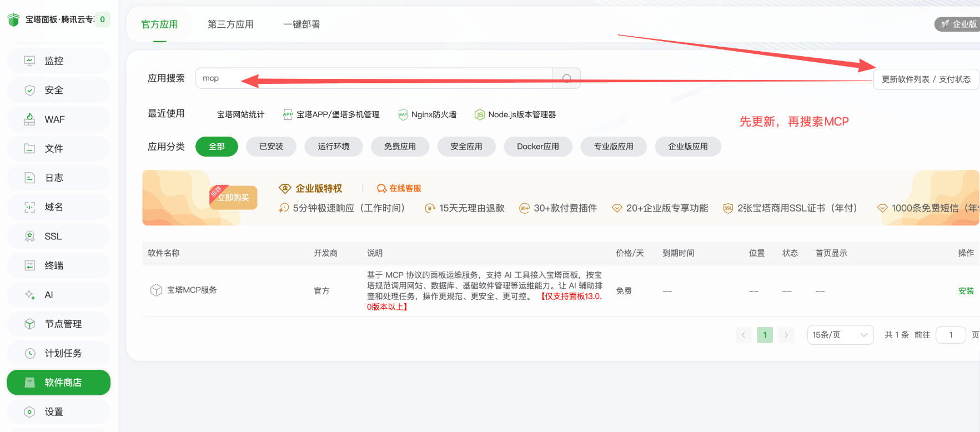Switch to 官方应用 tab
The width and height of the screenshot is (980, 432).
click(160, 24)
